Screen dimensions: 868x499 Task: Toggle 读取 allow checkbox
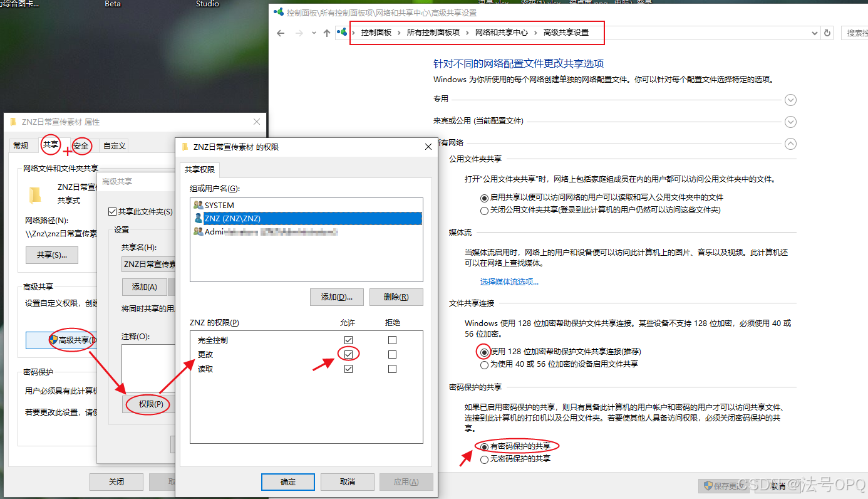click(x=349, y=369)
